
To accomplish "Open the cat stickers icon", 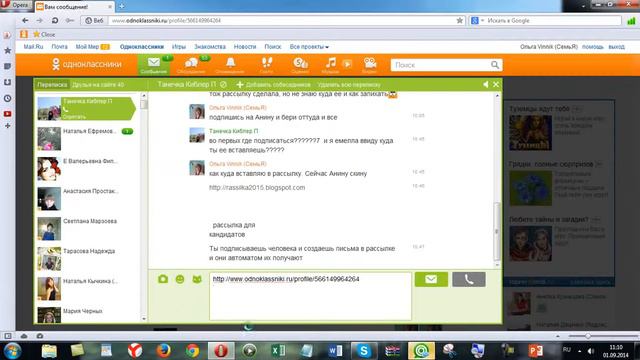I will (197, 279).
